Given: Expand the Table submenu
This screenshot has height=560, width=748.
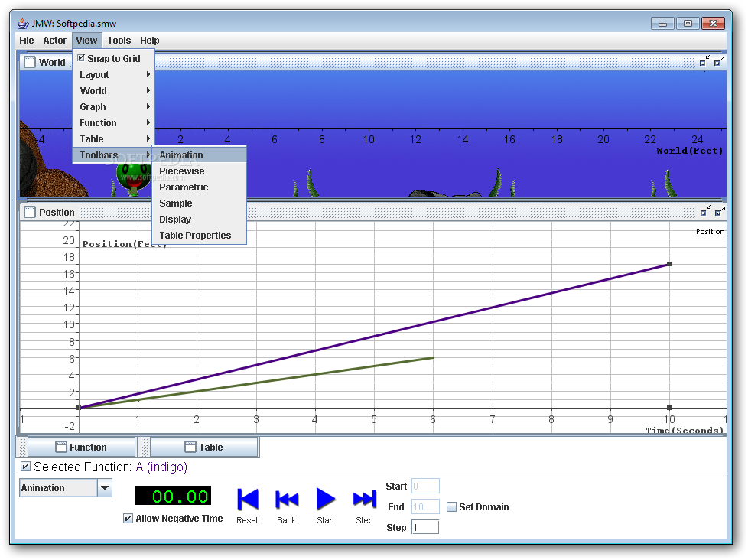Looking at the screenshot, I should click(x=113, y=139).
